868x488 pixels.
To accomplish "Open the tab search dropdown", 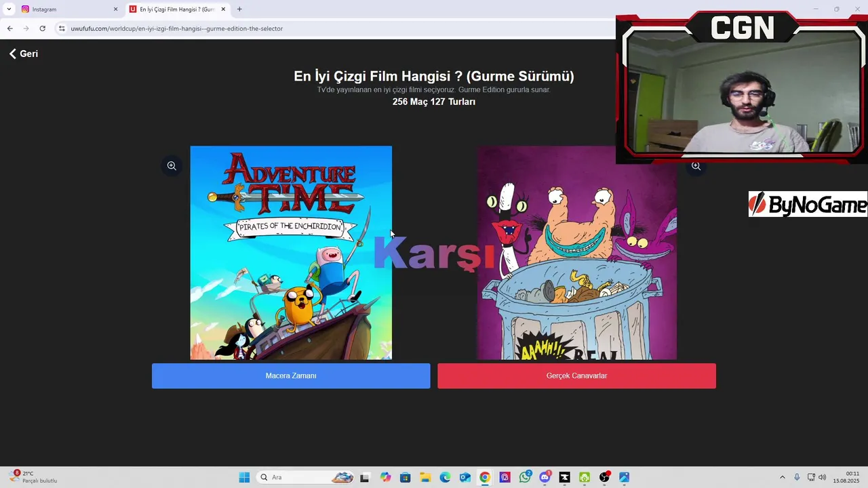I will click(9, 9).
